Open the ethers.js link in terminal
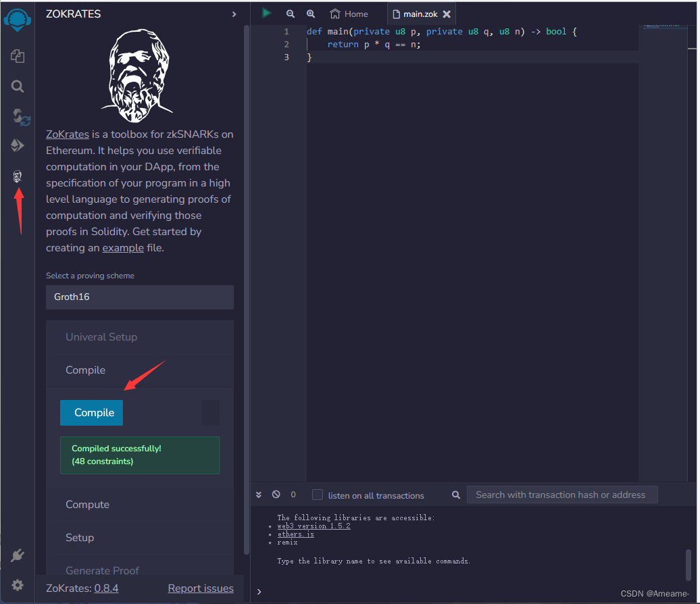The height and width of the screenshot is (604, 700). point(295,534)
